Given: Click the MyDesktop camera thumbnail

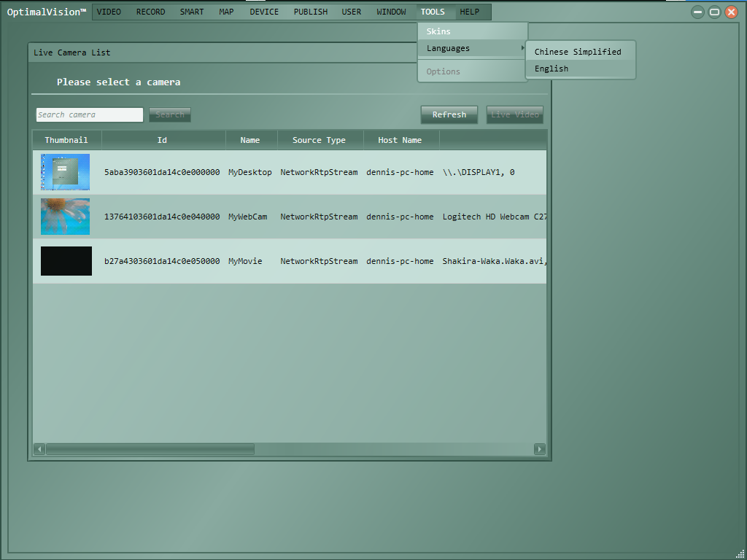Looking at the screenshot, I should [65, 172].
